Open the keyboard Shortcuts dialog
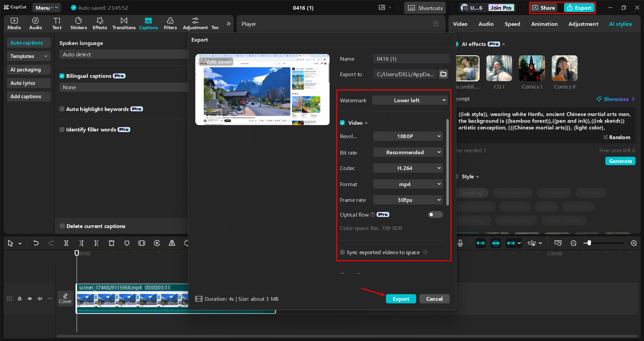 425,7
